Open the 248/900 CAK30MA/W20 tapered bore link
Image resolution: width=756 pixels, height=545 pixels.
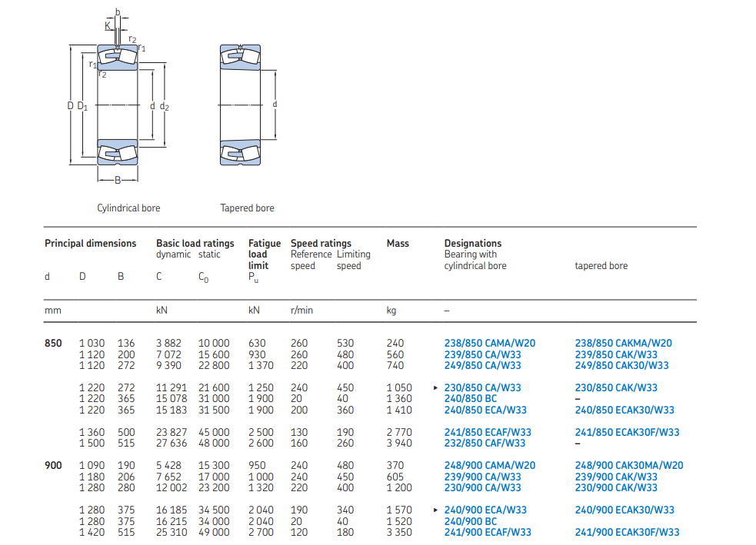628,466
